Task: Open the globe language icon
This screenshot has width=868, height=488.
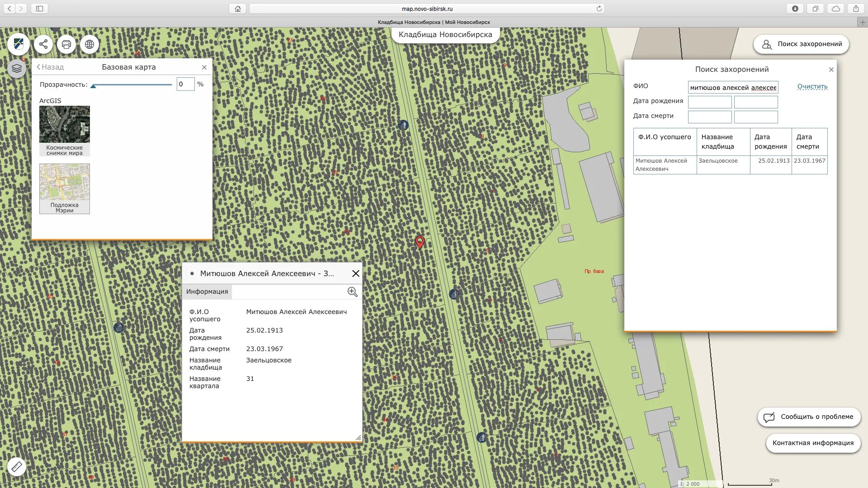Action: click(90, 44)
